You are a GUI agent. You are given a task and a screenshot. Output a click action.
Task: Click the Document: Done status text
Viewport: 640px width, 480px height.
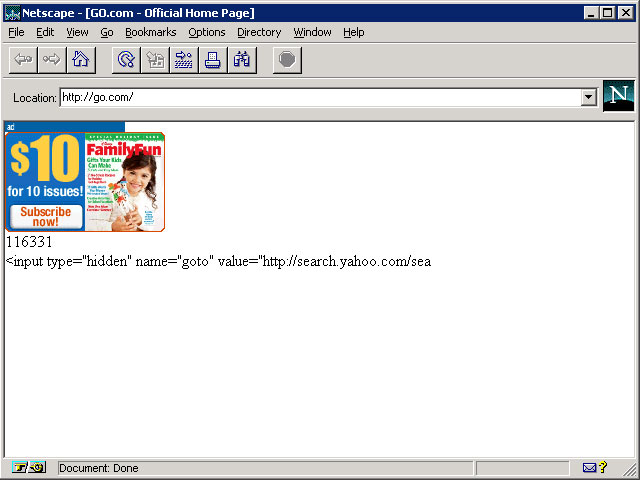click(99, 468)
